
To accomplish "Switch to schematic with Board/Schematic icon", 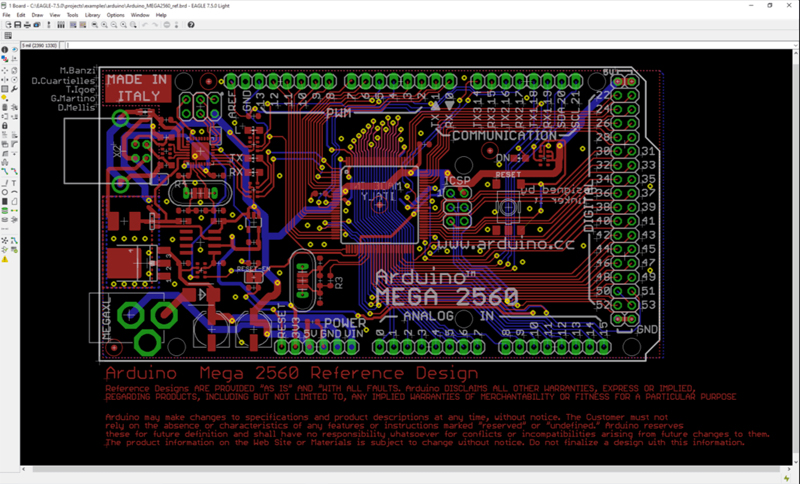I will click(x=49, y=24).
